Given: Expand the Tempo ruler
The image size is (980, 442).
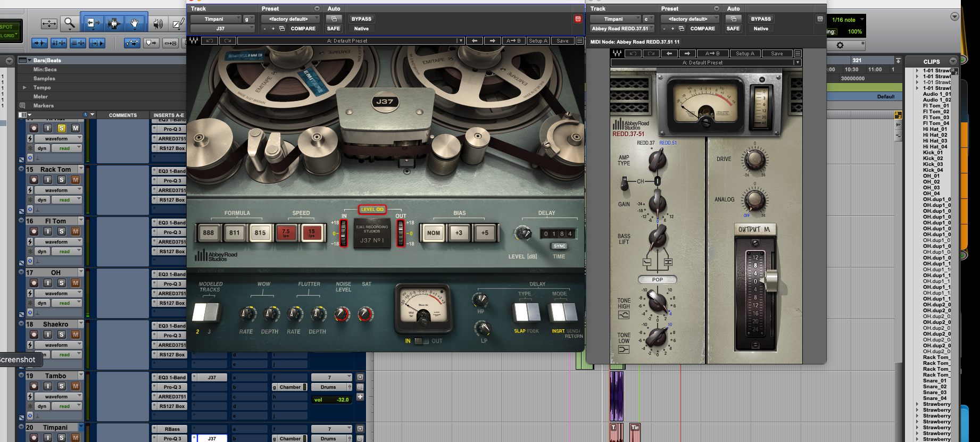Looking at the screenshot, I should (24, 87).
